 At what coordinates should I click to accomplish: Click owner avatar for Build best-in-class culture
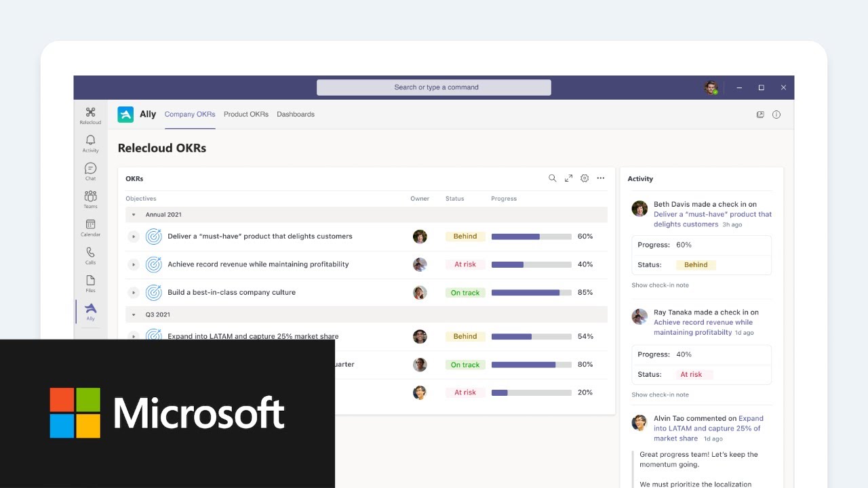click(x=420, y=293)
